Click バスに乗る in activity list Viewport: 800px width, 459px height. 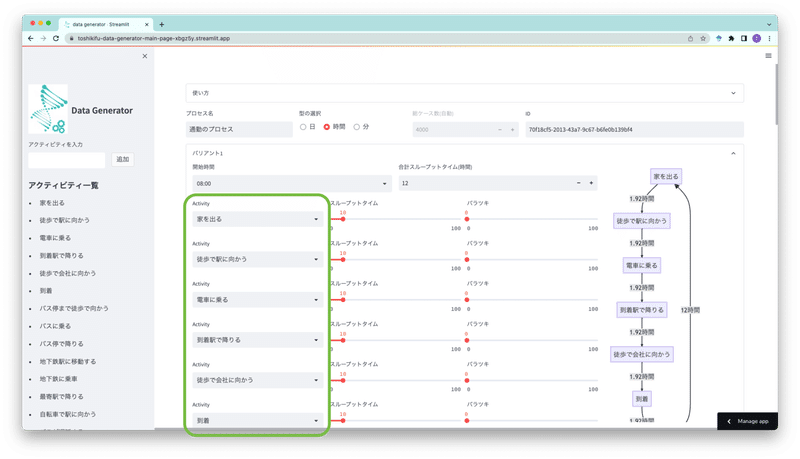coord(55,326)
